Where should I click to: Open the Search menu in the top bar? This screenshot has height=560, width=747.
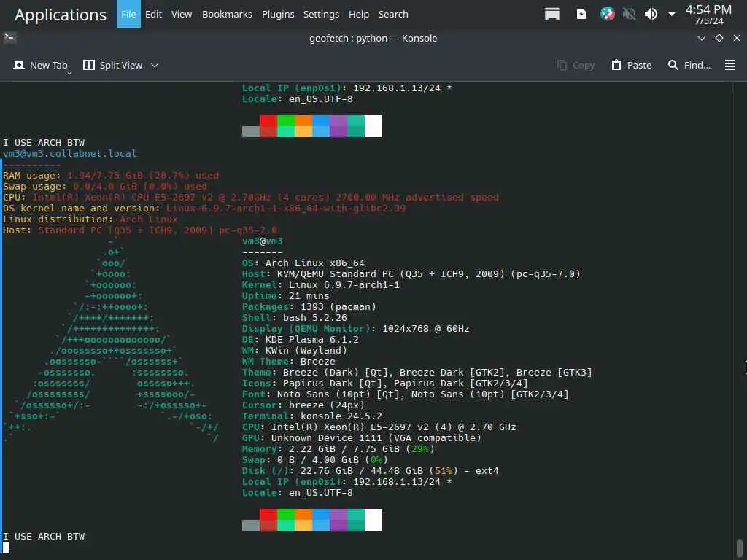393,15
